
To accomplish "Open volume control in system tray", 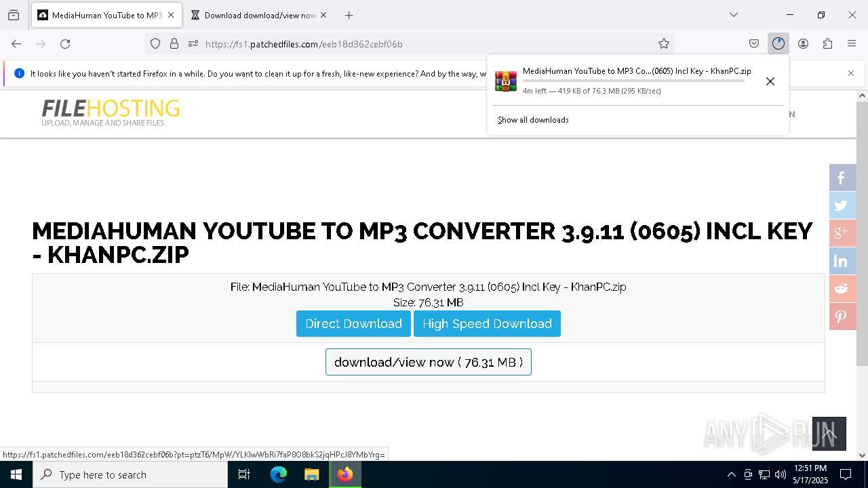I will point(781,474).
